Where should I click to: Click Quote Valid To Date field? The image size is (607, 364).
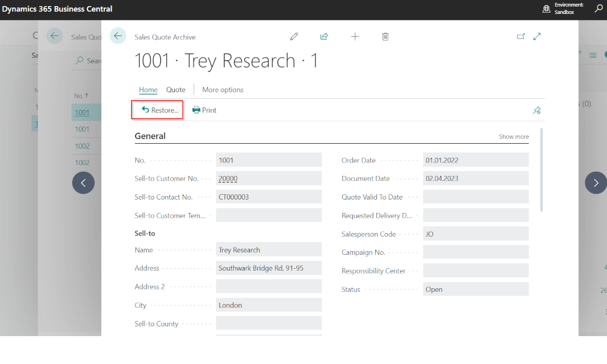click(x=476, y=197)
